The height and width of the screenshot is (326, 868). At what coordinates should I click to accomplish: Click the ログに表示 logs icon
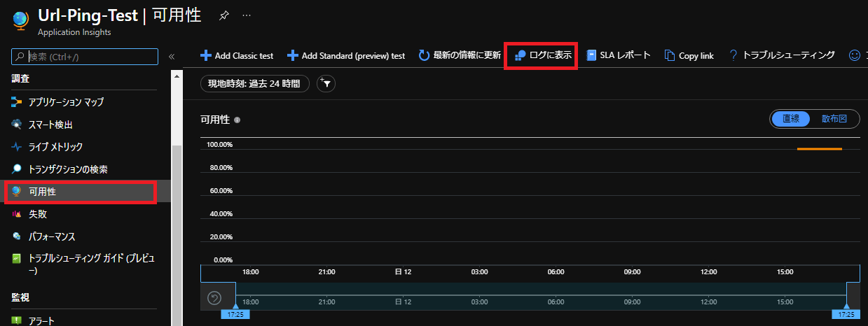521,55
